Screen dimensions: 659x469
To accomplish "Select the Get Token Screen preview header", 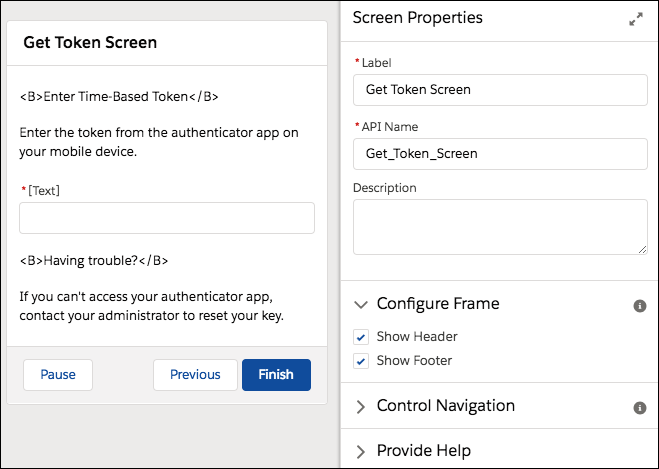I will [x=90, y=43].
